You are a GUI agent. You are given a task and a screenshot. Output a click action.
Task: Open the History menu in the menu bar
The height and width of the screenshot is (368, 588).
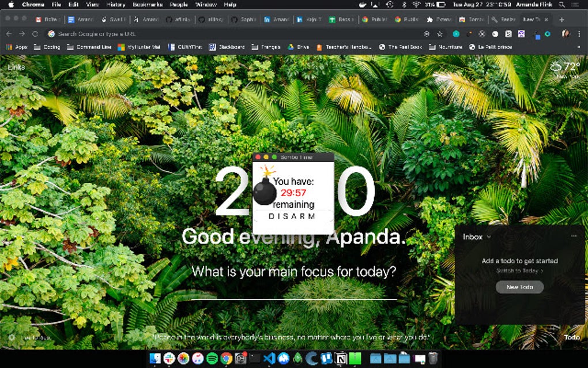115,4
